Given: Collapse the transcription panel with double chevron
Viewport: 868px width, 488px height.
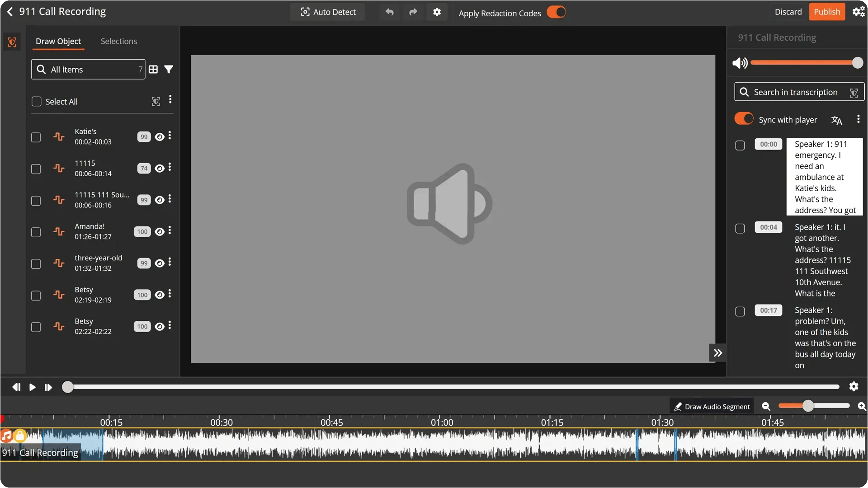Looking at the screenshot, I should tap(717, 353).
